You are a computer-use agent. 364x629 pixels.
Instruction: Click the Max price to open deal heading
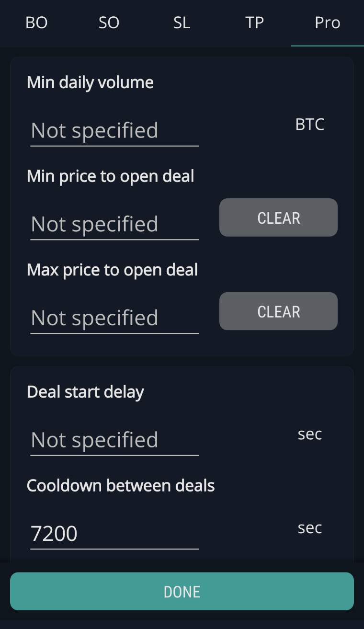pyautogui.click(x=112, y=270)
